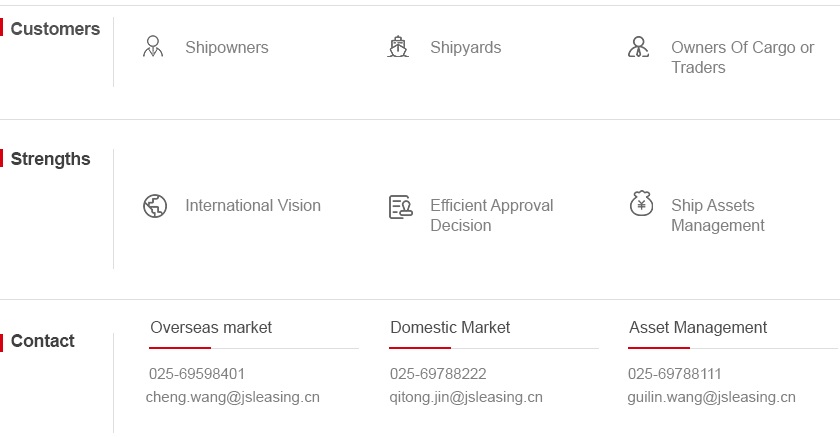Image resolution: width=840 pixels, height=437 pixels.
Task: Open the Asset Management contact tab
Action: pos(698,327)
